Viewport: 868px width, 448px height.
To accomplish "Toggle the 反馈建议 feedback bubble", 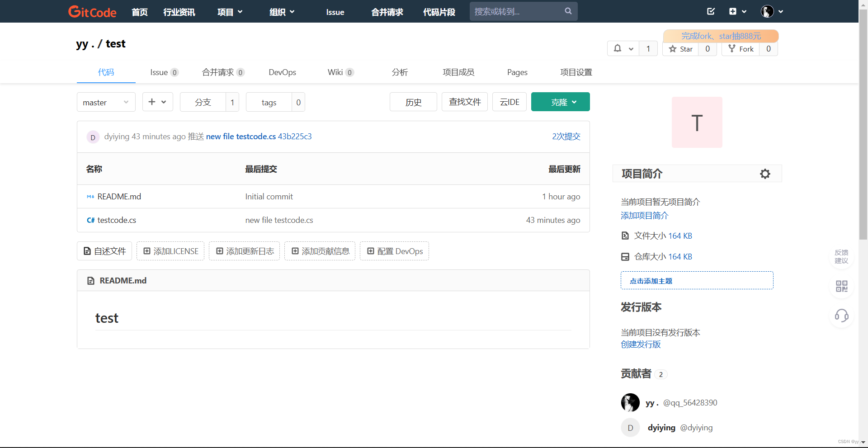I will [841, 256].
